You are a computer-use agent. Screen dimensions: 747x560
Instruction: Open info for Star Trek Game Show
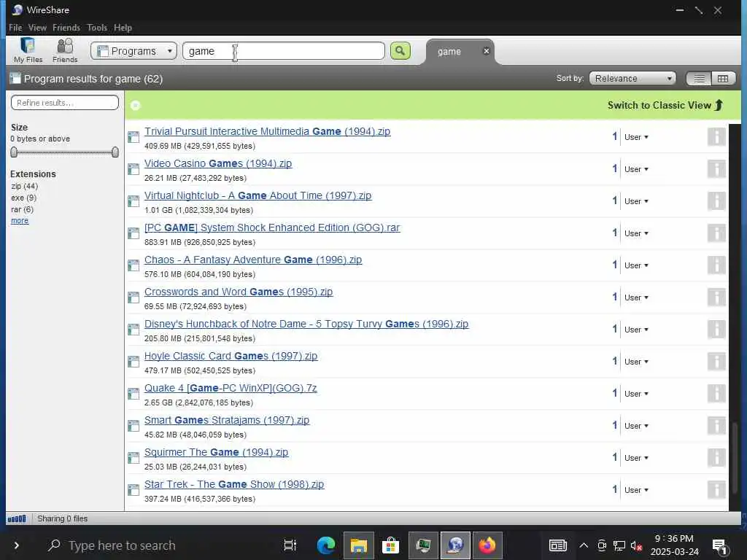(716, 489)
